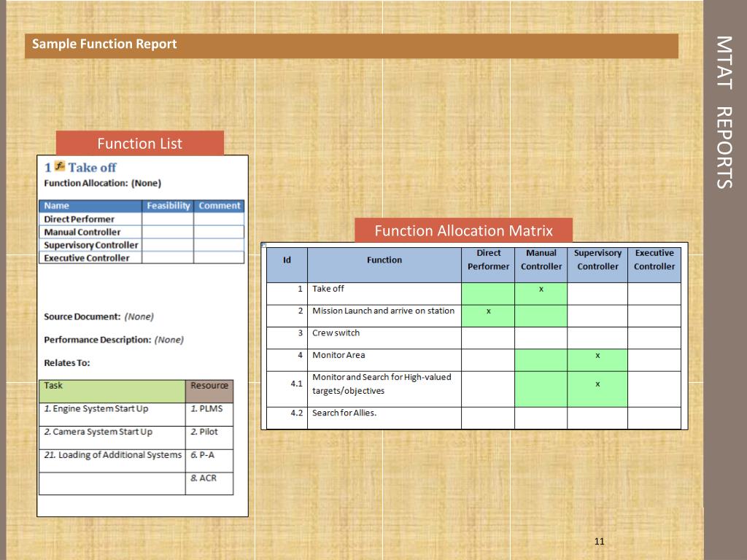Click the x in row 4.1 Supervisory Controller cell
This screenshot has height=560, width=747.
[597, 384]
